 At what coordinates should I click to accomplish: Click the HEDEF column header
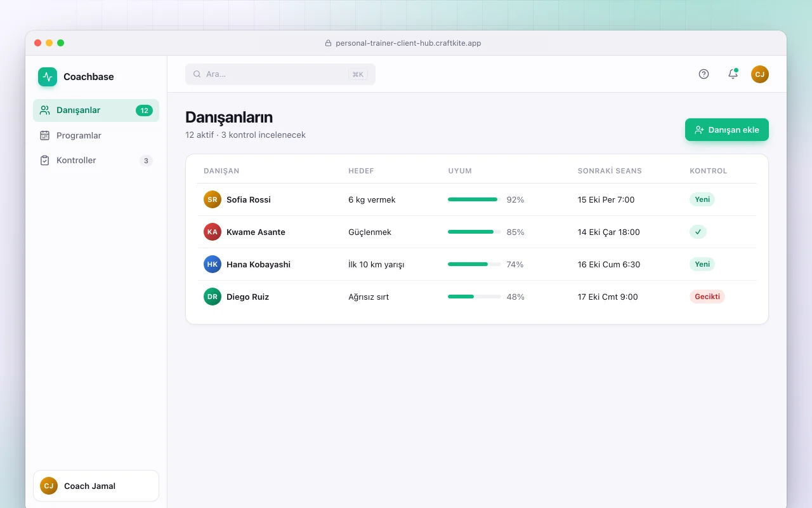(361, 171)
